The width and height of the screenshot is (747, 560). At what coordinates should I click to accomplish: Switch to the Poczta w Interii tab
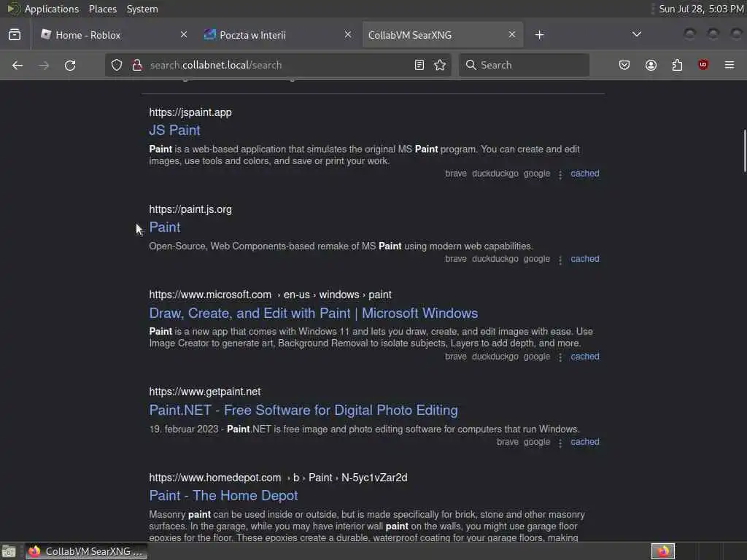pos(278,35)
